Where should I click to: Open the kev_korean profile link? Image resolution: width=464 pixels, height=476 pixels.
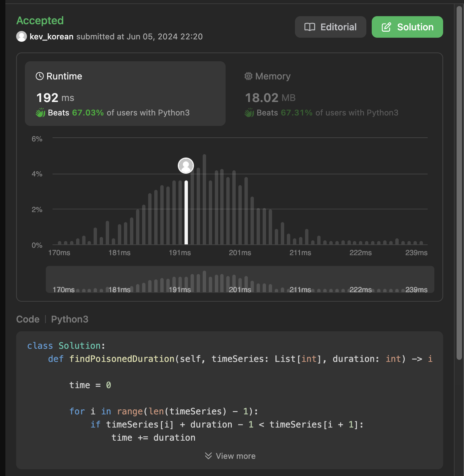(x=52, y=36)
